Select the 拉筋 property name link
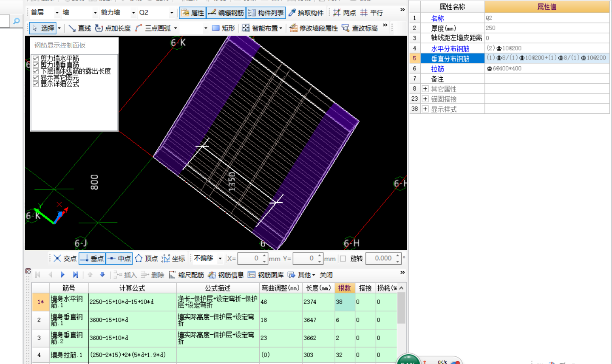The width and height of the screenshot is (612, 364). point(437,68)
